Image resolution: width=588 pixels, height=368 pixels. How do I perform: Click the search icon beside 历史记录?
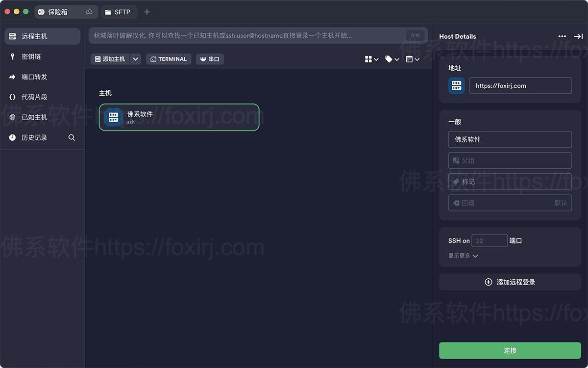(72, 137)
